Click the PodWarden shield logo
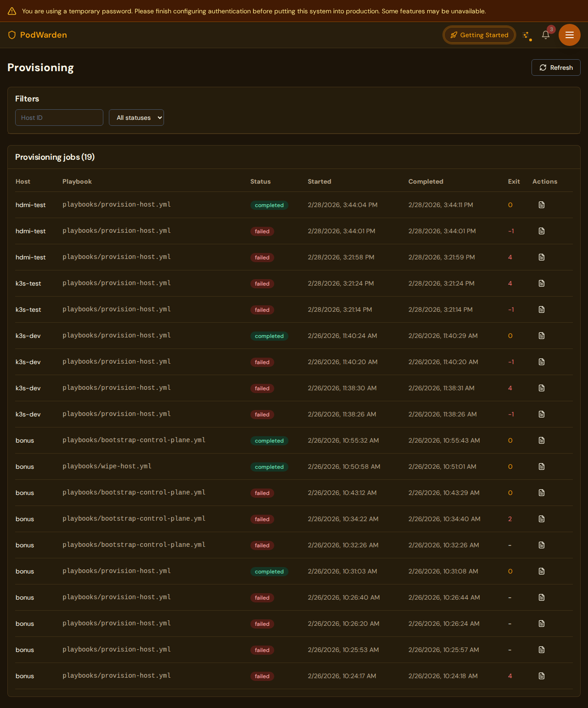Viewport: 588px width, 708px height. tap(11, 34)
